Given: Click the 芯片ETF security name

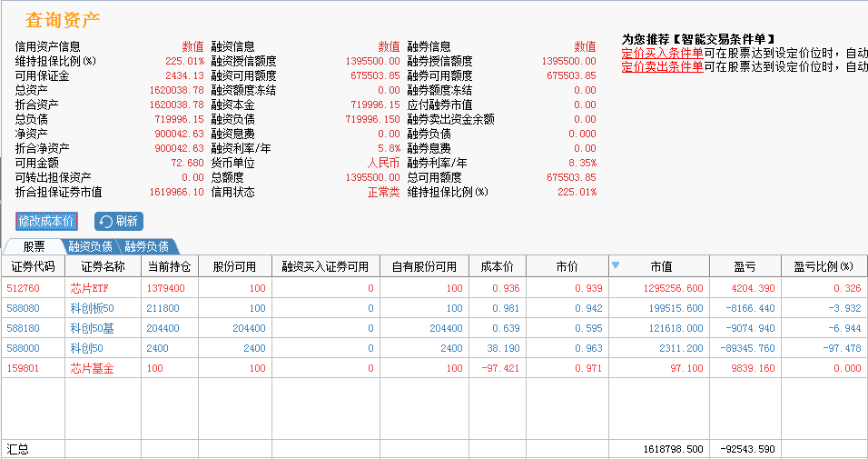Looking at the screenshot, I should point(88,288).
